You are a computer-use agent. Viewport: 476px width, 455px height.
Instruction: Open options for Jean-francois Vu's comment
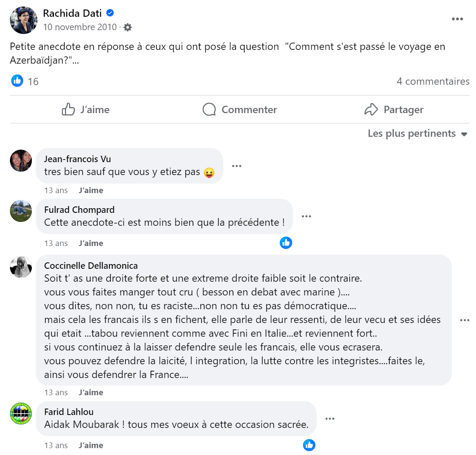pos(236,166)
